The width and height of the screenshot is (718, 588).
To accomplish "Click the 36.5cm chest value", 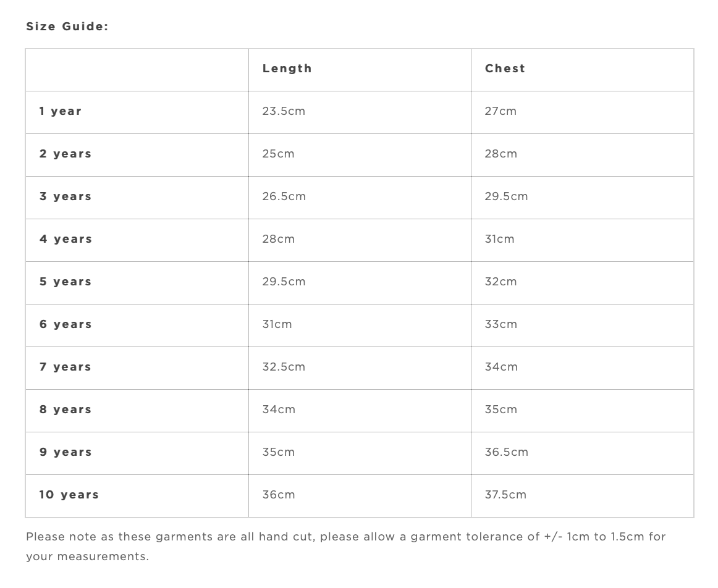I will [x=506, y=452].
